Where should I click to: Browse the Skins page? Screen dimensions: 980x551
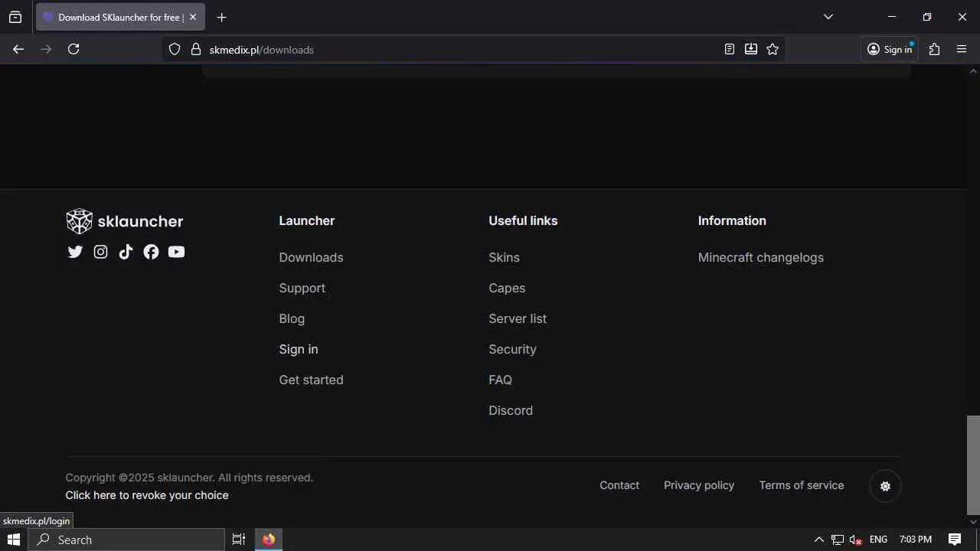coord(504,257)
